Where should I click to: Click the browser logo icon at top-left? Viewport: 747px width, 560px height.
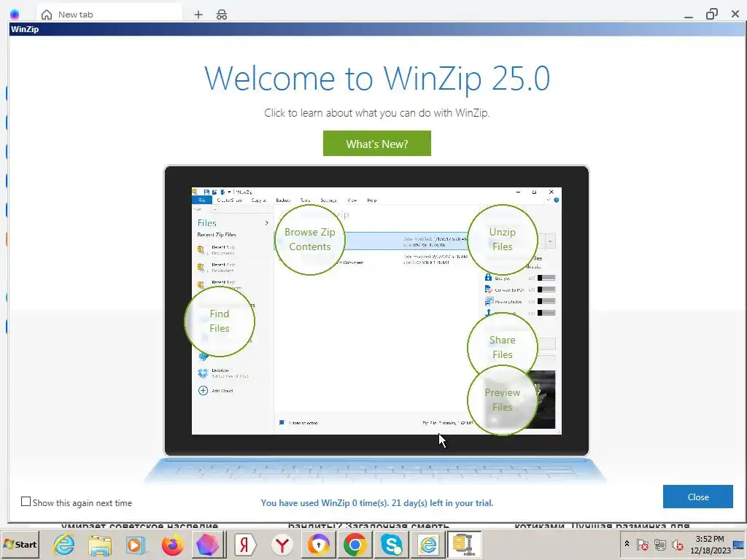point(15,15)
